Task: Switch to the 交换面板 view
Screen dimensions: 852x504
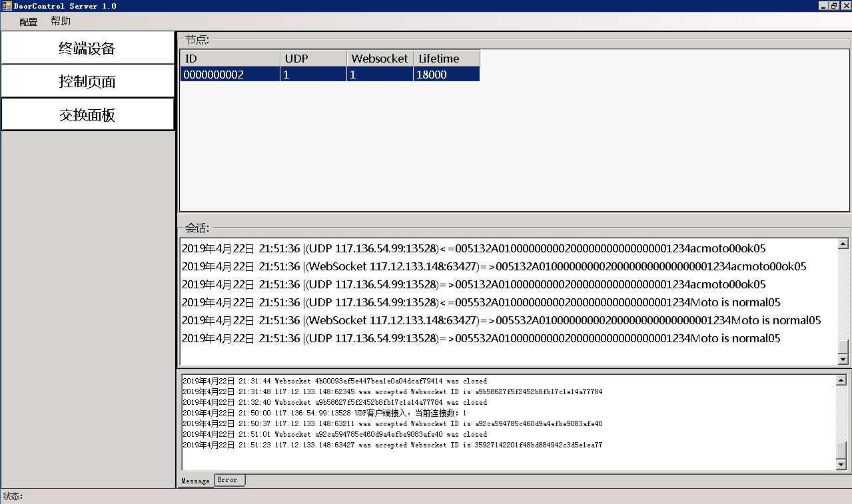Action: [x=87, y=115]
